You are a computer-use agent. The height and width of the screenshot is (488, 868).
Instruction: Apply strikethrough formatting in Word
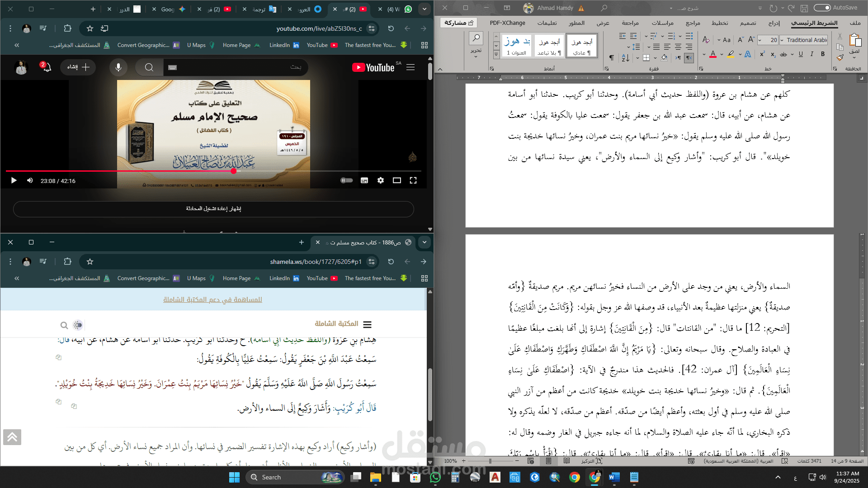click(783, 54)
